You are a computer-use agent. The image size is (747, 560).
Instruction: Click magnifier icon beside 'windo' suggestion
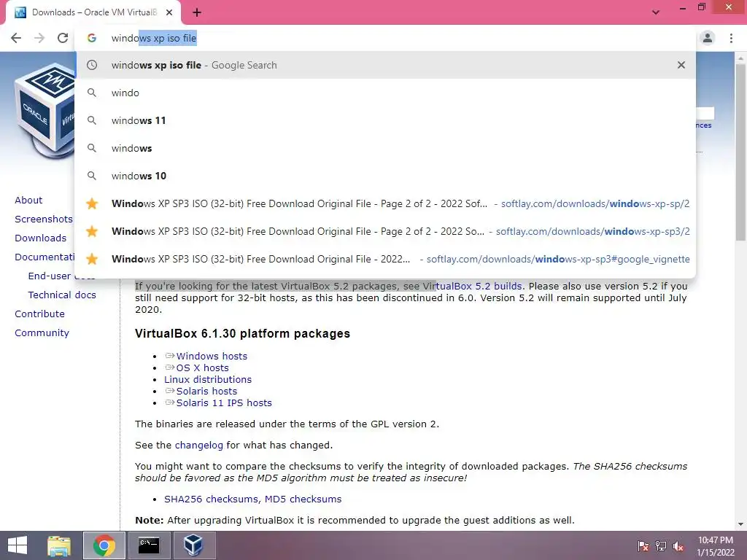pos(92,93)
